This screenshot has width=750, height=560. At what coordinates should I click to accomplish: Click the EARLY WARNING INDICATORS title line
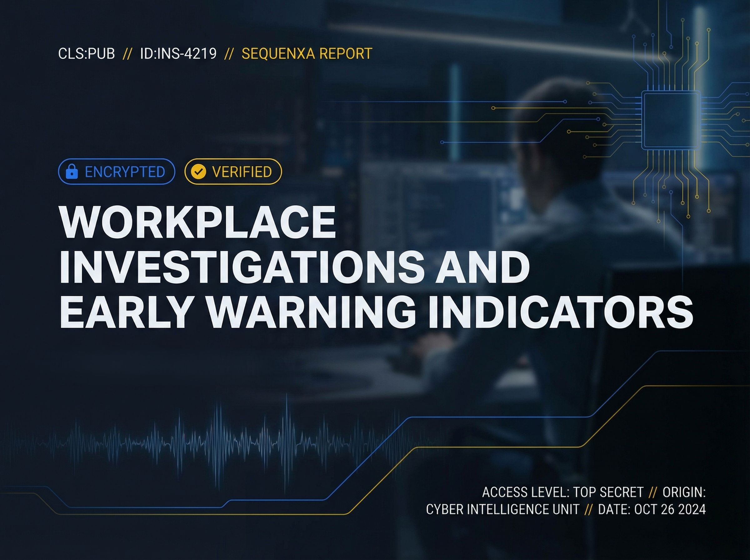tap(376, 312)
